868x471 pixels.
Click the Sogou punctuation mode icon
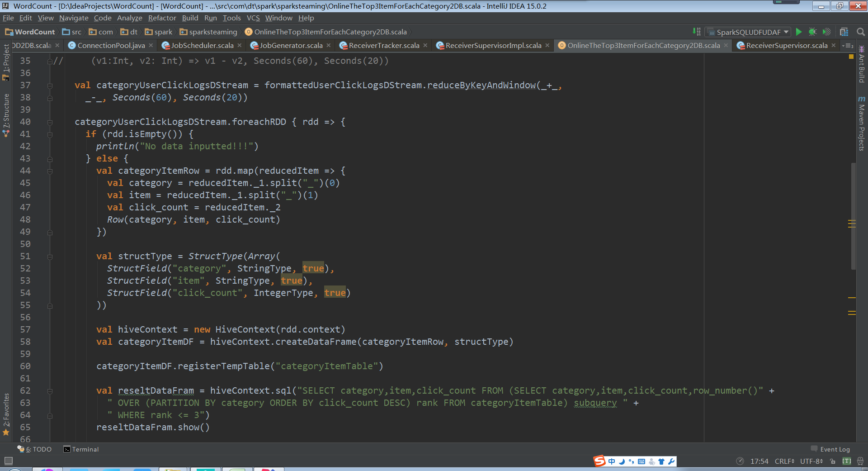pos(631,461)
